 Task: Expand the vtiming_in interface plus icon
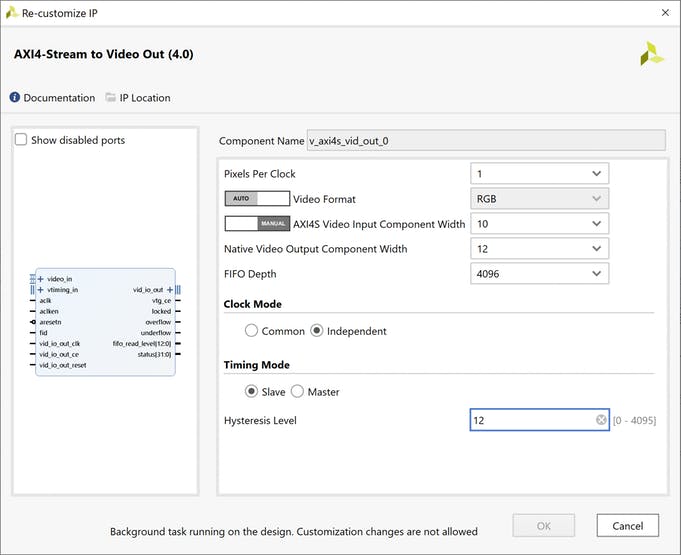[40, 290]
